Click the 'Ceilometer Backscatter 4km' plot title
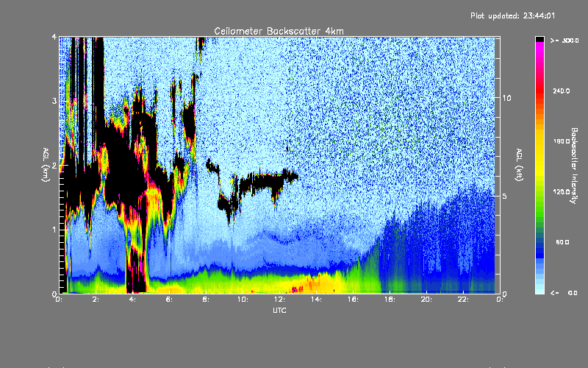The height and width of the screenshot is (368, 588). [279, 31]
